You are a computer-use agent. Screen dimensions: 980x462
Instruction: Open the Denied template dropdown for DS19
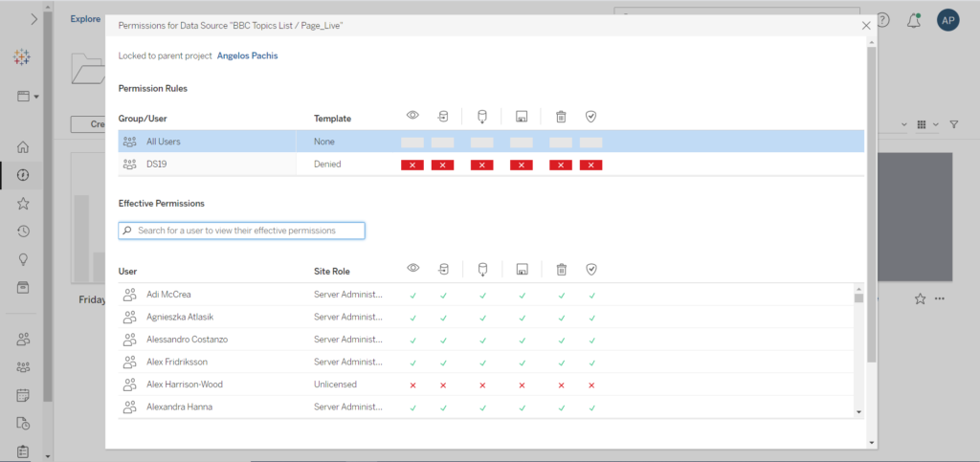click(x=327, y=165)
